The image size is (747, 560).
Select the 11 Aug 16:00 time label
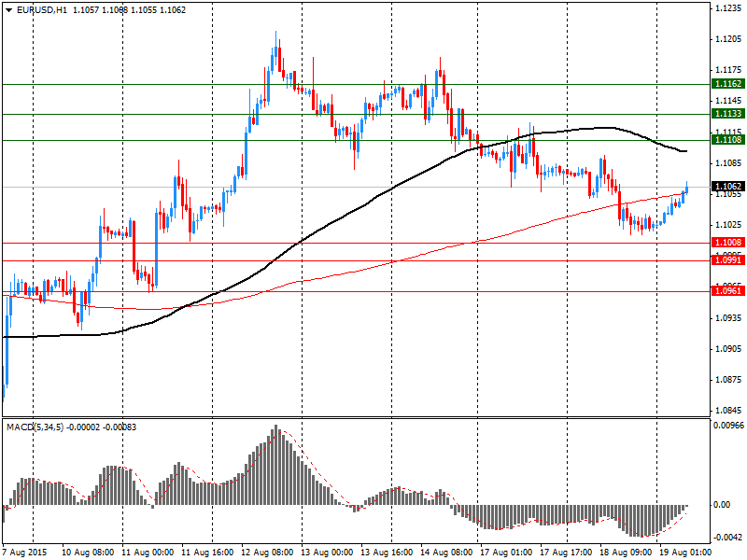click(x=207, y=553)
